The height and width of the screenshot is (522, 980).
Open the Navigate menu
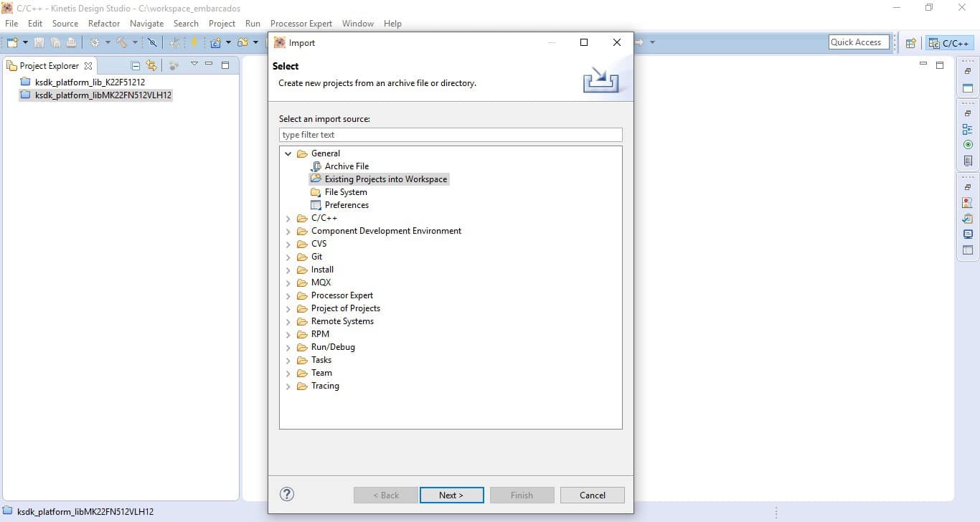click(146, 24)
